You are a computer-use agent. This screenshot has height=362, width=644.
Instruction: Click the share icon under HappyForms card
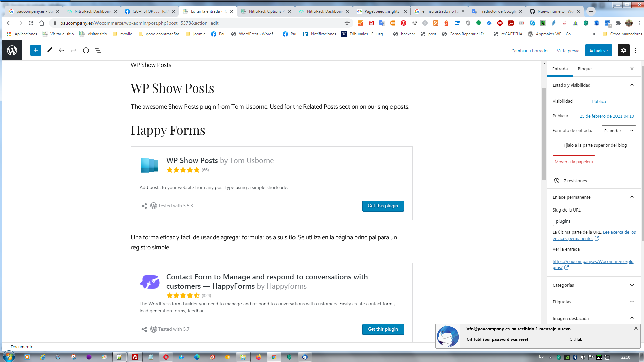[x=144, y=329]
